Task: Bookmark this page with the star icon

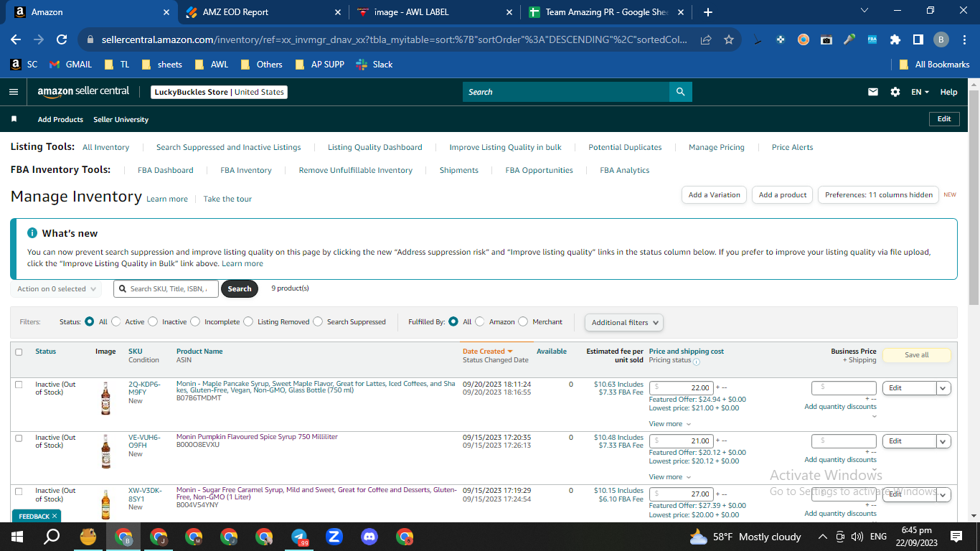Action: (x=729, y=39)
